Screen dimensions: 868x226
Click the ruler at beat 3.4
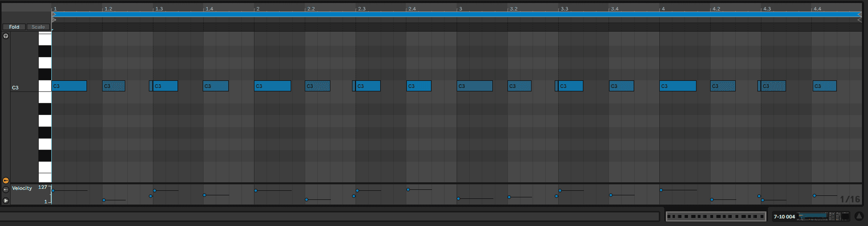(615, 9)
